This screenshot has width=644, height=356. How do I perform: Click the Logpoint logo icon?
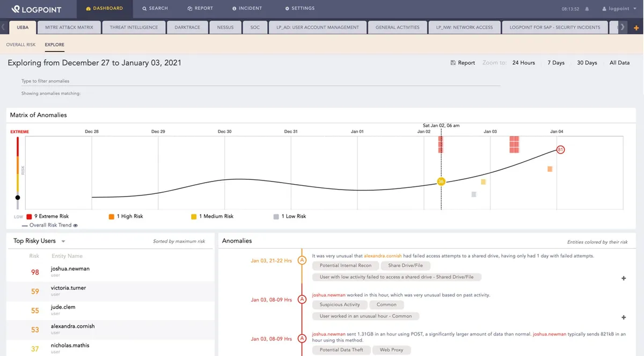15,9
